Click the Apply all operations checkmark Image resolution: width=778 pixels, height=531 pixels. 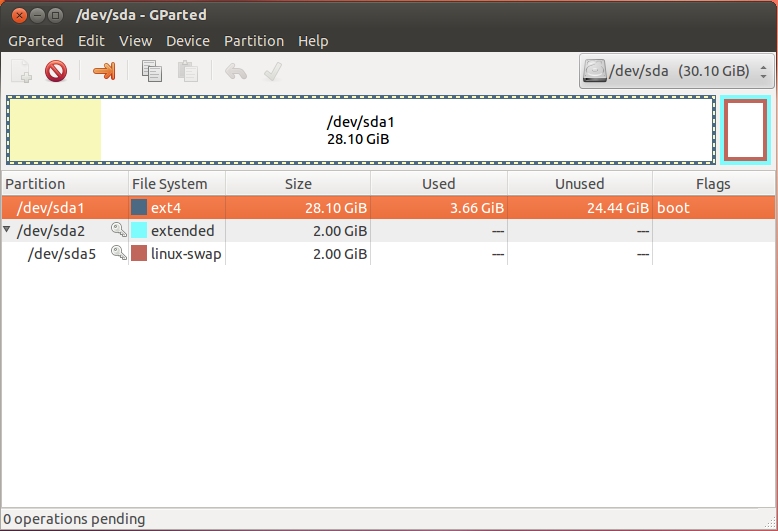pyautogui.click(x=273, y=71)
